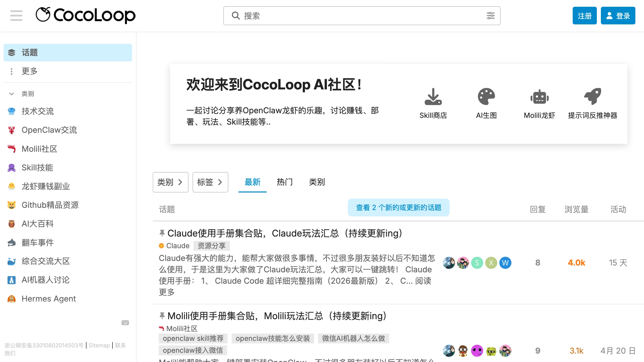The image size is (644, 362).
Task: Click the Molili社区 shrimp icon
Action: coord(11,149)
